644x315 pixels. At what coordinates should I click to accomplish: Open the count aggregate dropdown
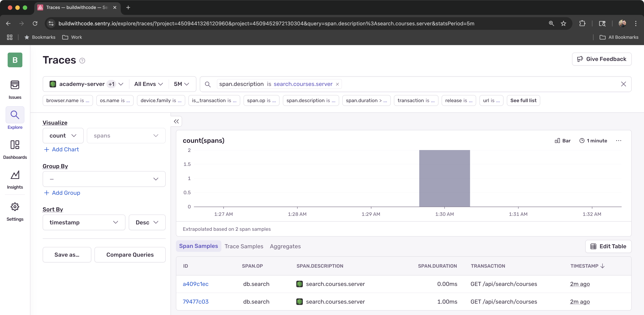(x=63, y=136)
